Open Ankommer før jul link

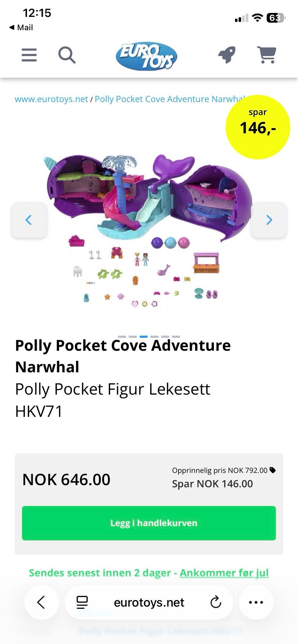(x=224, y=573)
